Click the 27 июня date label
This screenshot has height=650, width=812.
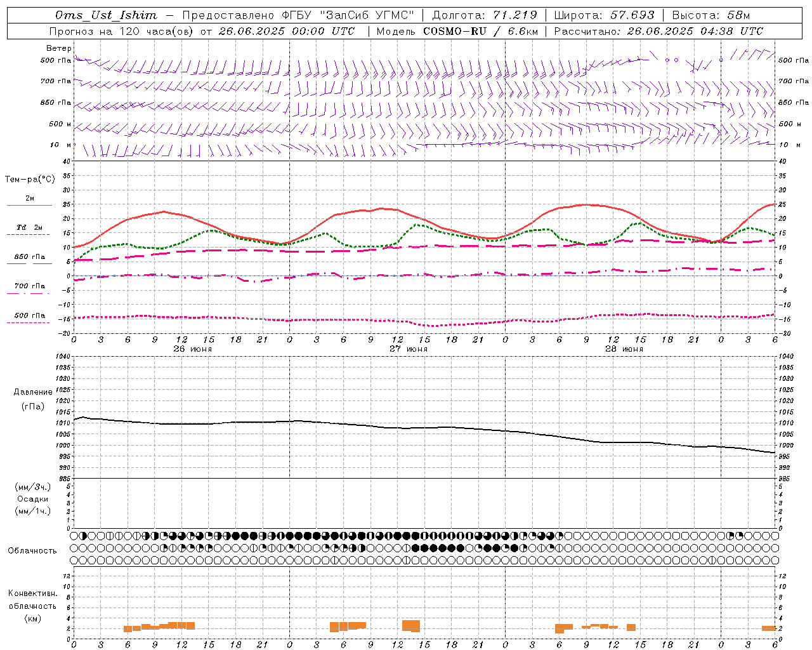pos(408,349)
